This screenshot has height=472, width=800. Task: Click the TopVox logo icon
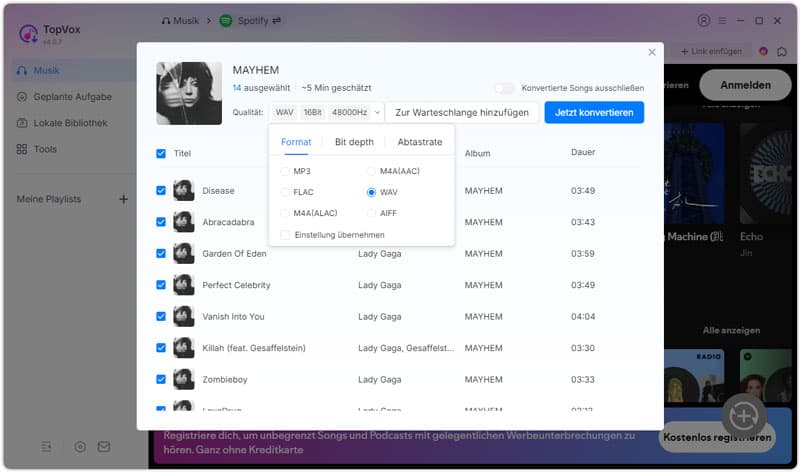tap(28, 34)
